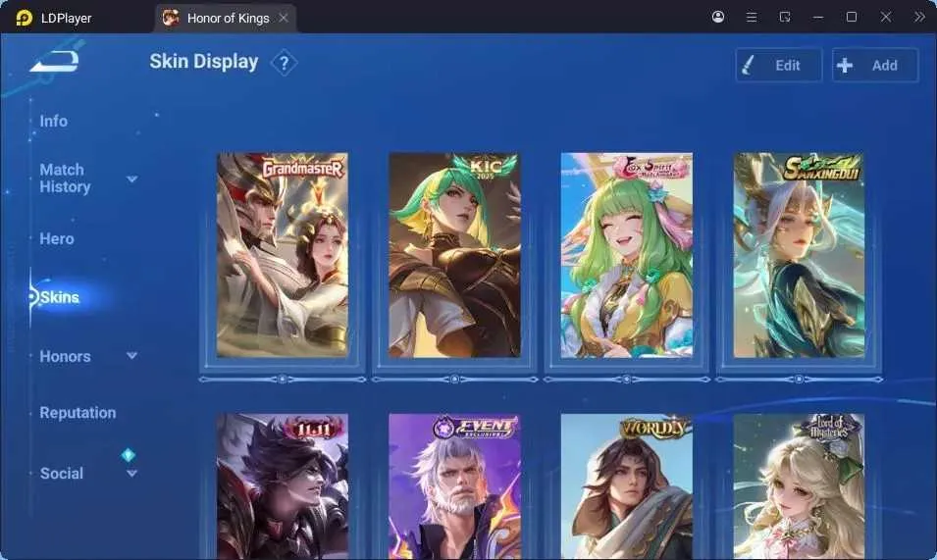Switch to the Honor of Kings tab
This screenshot has width=937, height=560.
[x=227, y=18]
